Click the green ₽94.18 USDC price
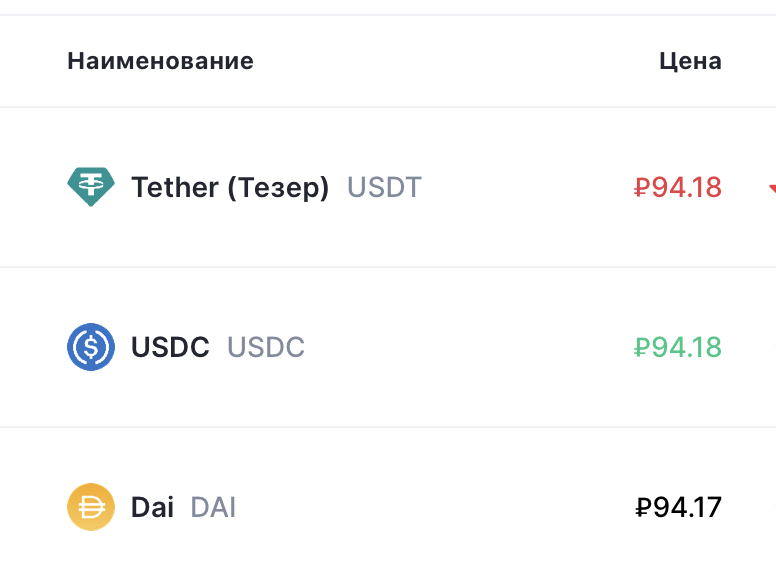This screenshot has height=578, width=776. (x=678, y=347)
